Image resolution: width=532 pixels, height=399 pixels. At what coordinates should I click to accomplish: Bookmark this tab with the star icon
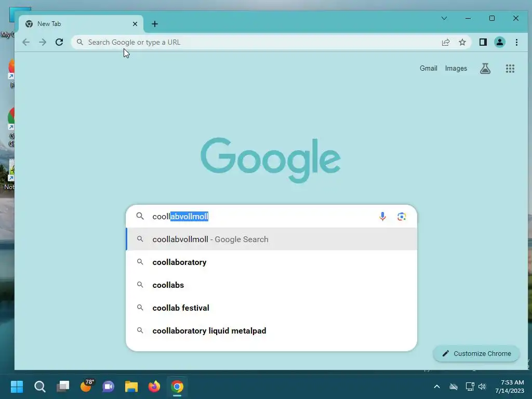[x=462, y=42]
